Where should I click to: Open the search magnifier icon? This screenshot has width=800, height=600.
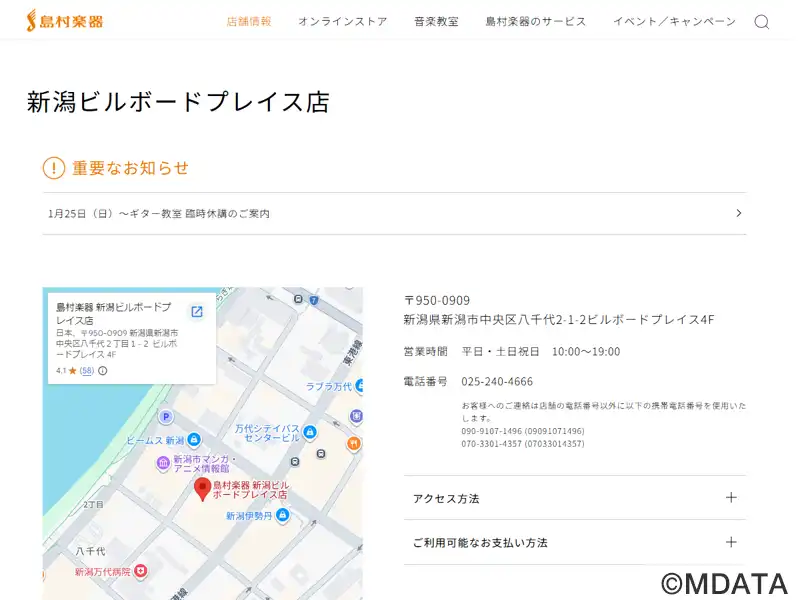(x=761, y=22)
